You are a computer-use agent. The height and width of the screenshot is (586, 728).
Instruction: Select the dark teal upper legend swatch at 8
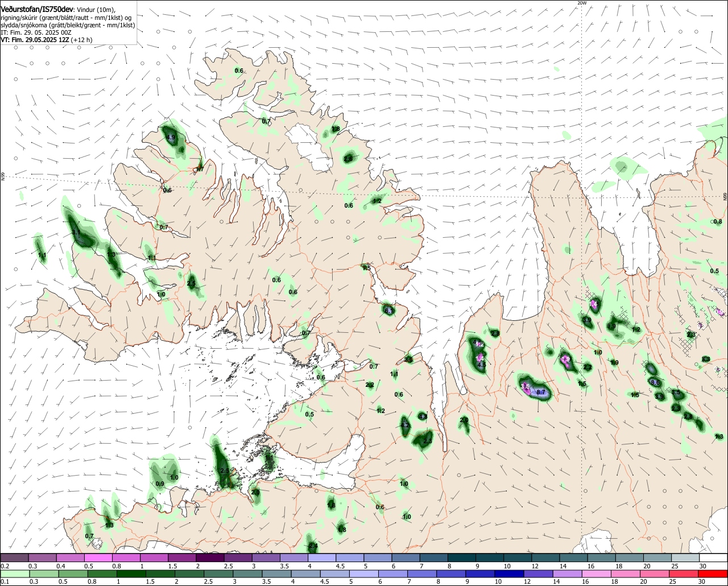coord(462,558)
